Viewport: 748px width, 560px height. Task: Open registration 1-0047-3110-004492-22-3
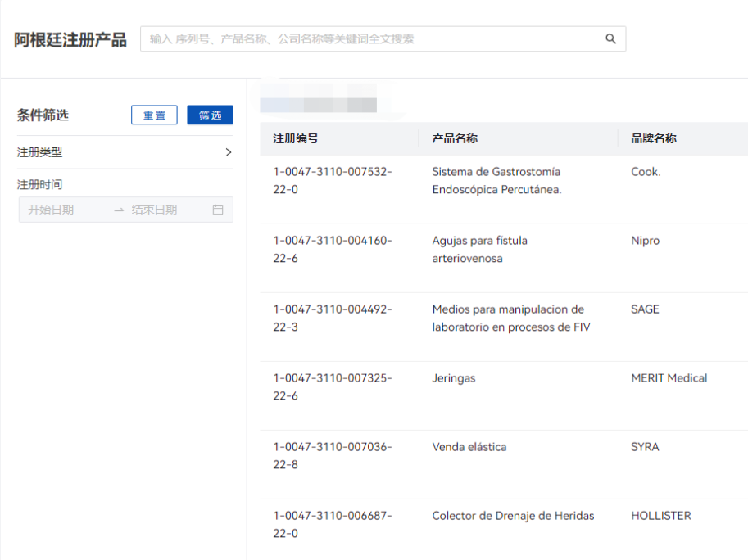pos(332,318)
